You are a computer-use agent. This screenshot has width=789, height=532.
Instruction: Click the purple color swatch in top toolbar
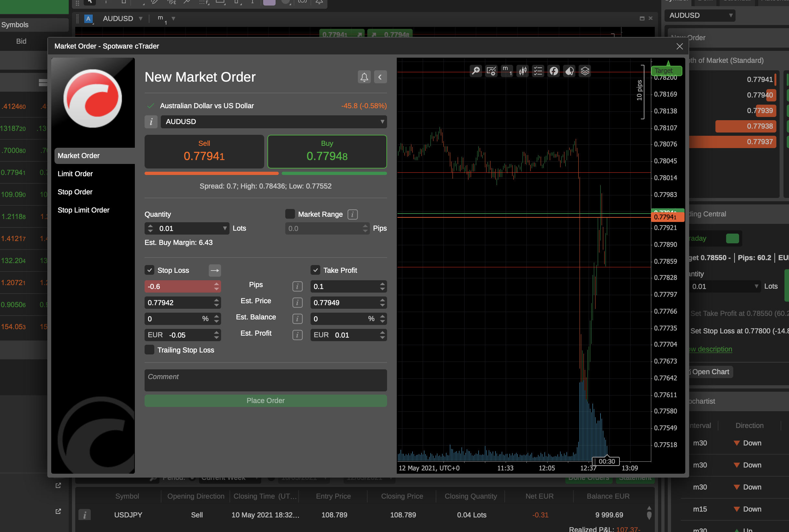269,2
